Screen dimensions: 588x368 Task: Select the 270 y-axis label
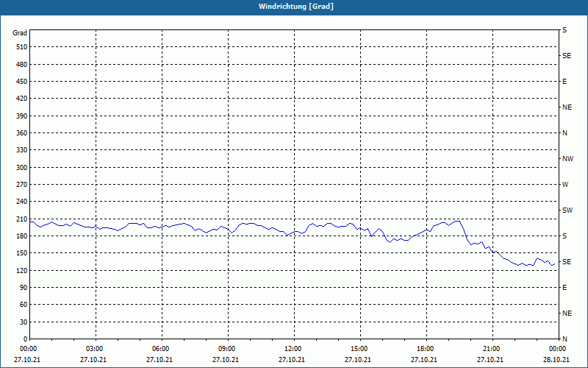click(22, 185)
